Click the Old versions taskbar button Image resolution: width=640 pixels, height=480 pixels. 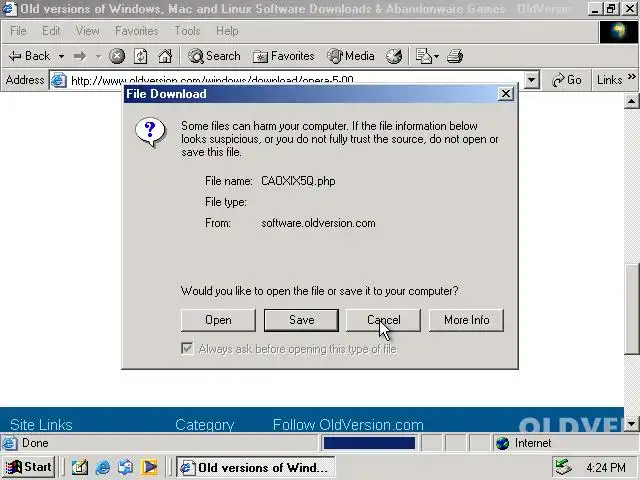pyautogui.click(x=256, y=467)
